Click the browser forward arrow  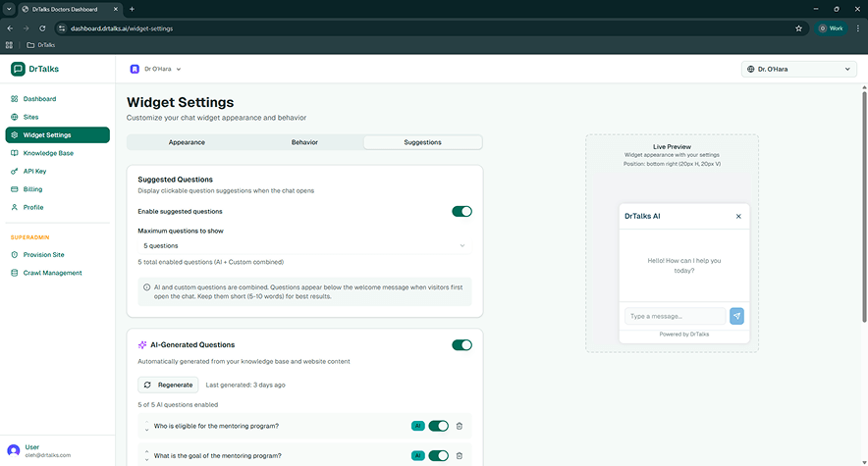[x=26, y=28]
